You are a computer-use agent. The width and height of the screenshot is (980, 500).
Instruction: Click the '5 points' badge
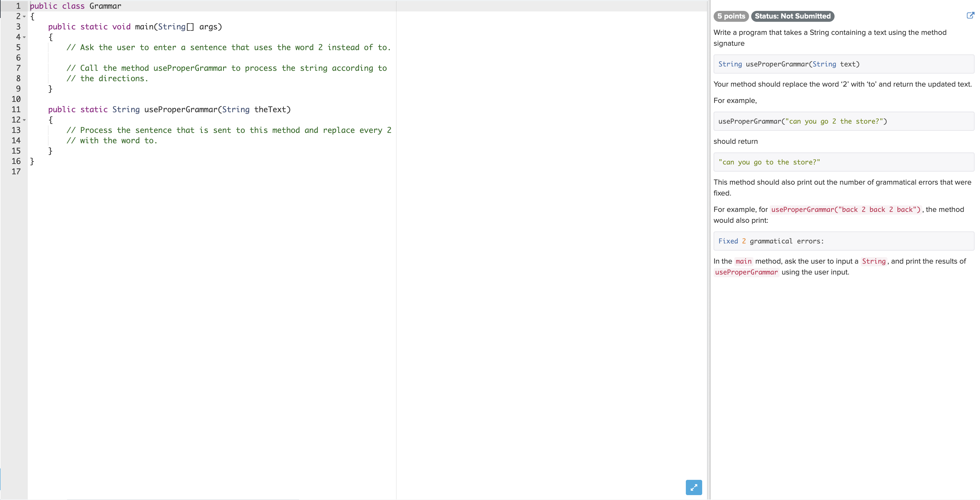(x=731, y=16)
